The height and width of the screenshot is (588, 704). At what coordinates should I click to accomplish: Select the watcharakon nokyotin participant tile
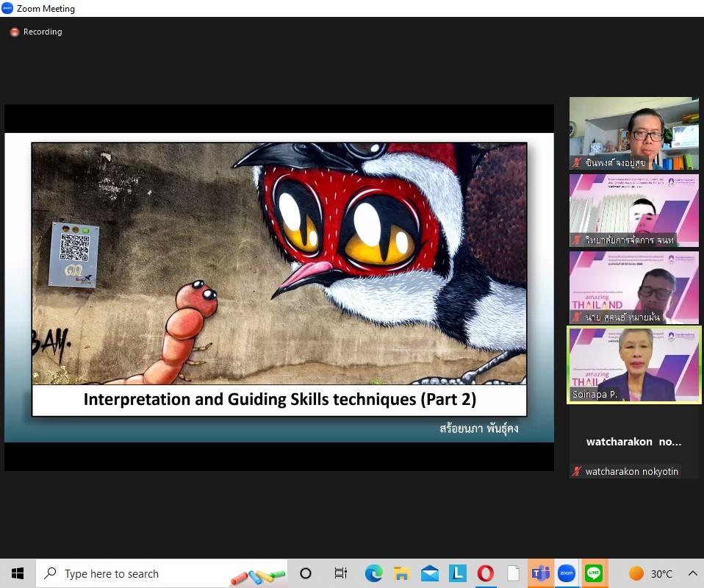tap(634, 442)
